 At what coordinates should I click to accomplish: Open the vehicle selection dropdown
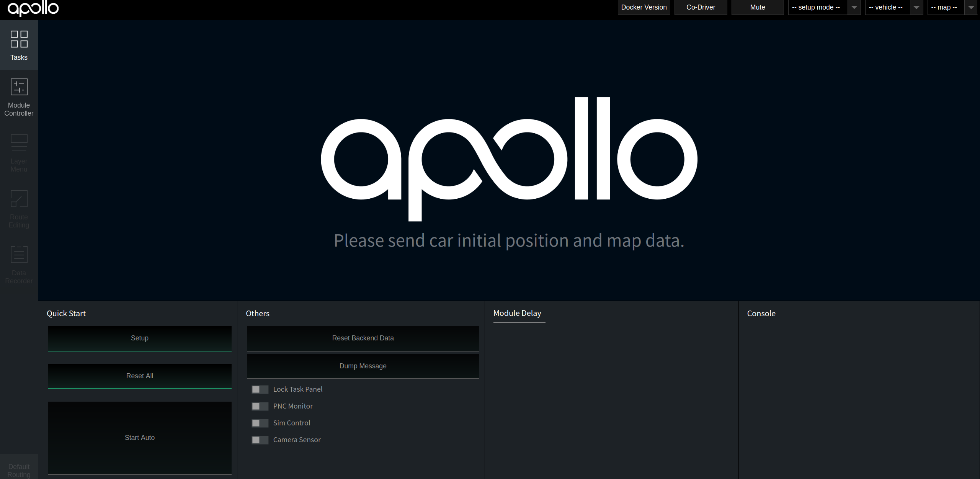893,7
